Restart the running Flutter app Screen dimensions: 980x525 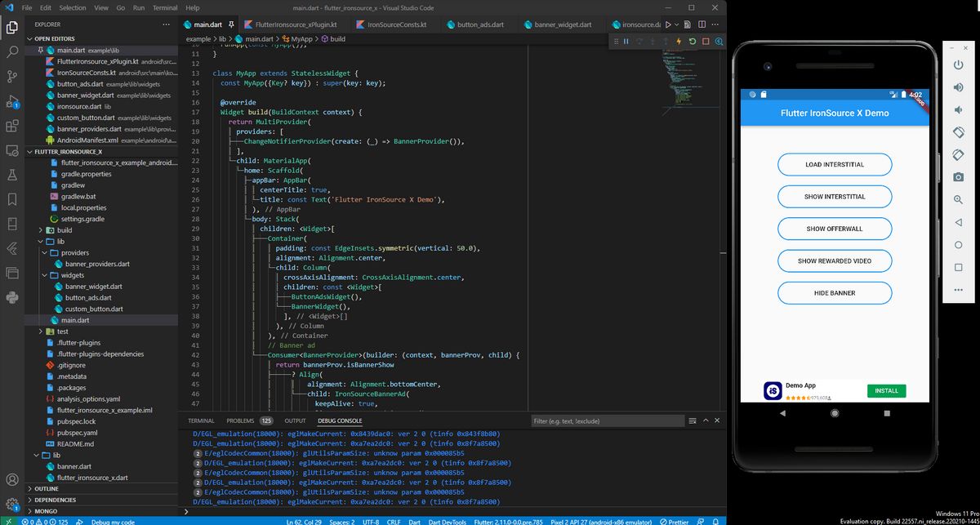point(693,41)
